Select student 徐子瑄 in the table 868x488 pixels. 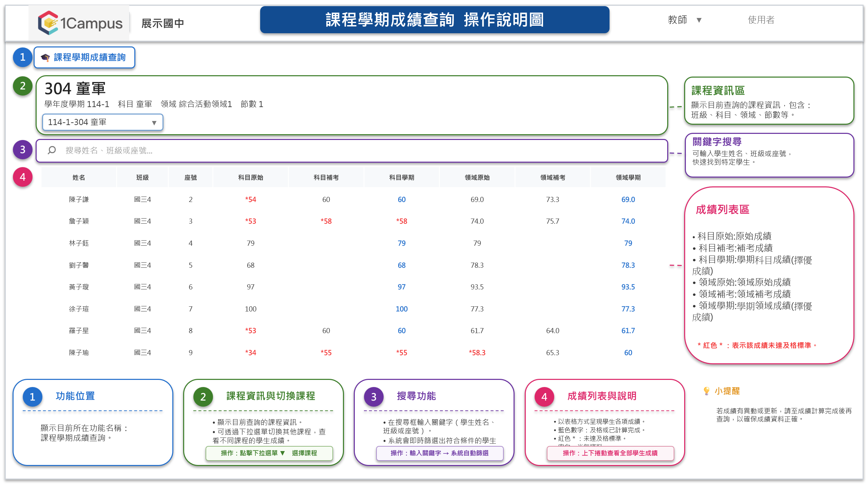click(x=79, y=309)
